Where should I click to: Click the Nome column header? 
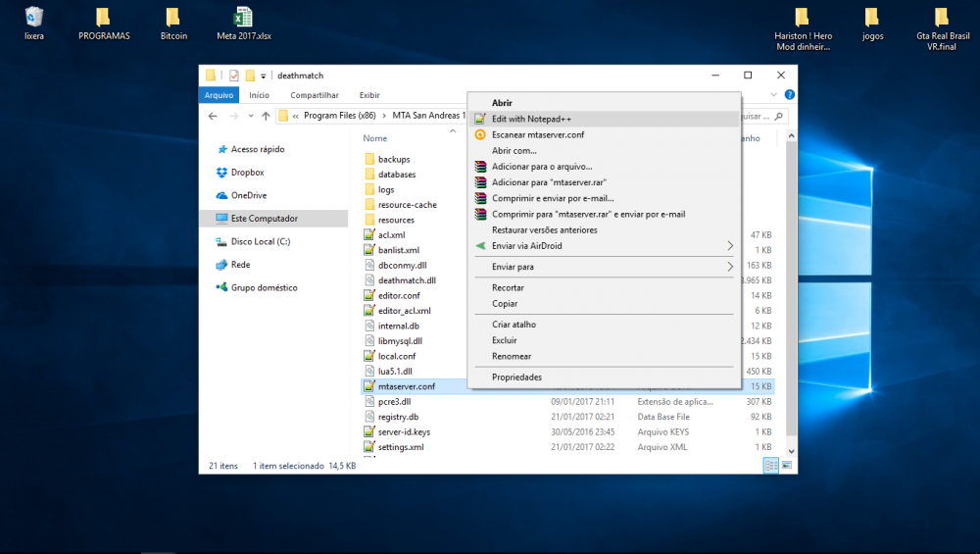coord(375,138)
